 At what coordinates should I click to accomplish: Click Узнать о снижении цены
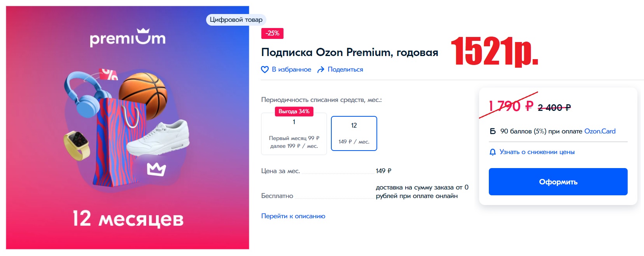tap(537, 152)
